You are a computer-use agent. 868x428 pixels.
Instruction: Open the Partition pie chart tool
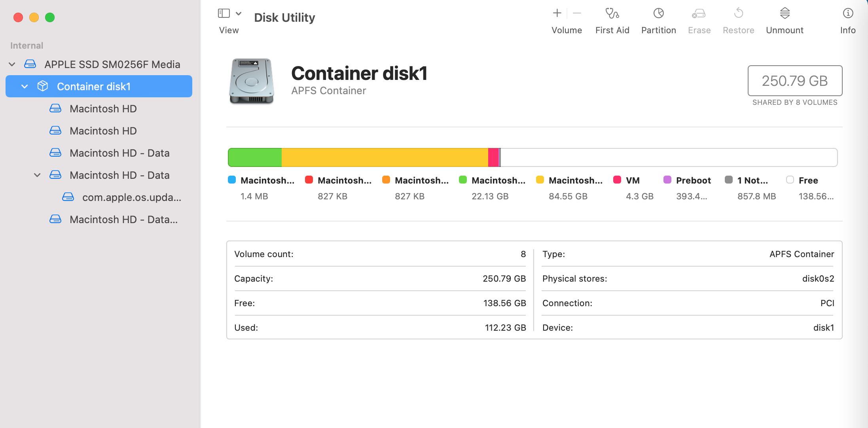658,14
